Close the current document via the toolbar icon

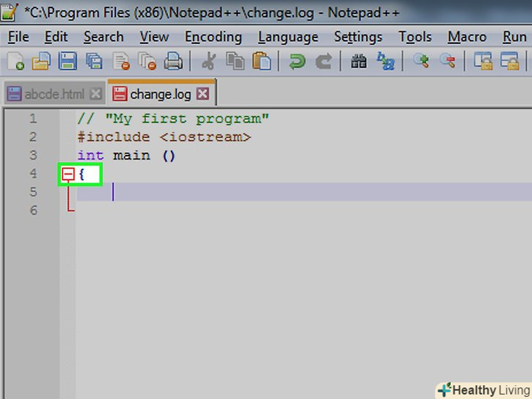tap(121, 61)
